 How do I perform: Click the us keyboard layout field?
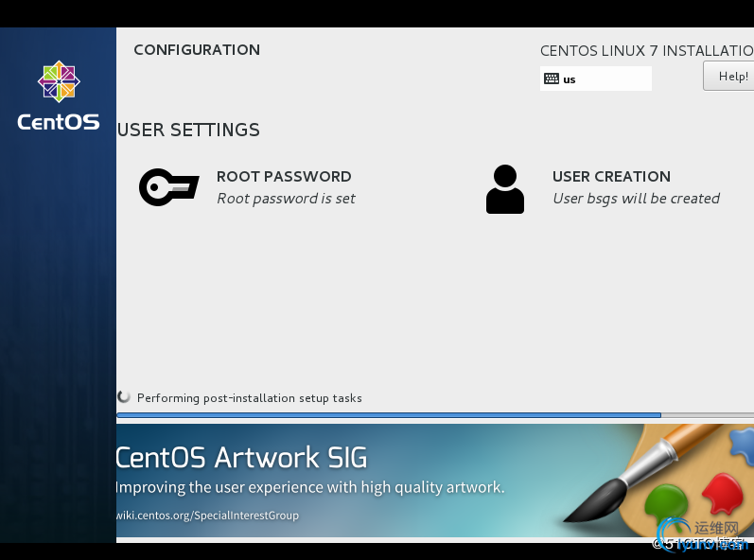[x=596, y=79]
